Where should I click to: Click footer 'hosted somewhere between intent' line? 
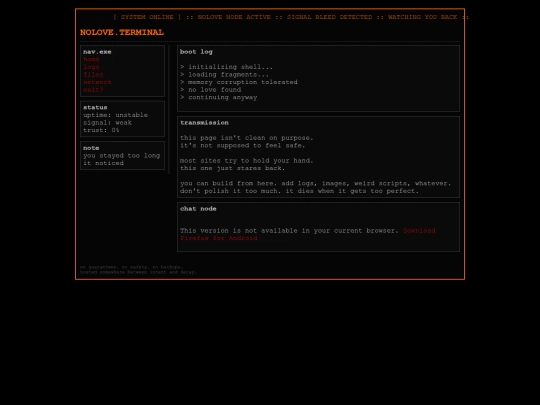pyautogui.click(x=138, y=272)
